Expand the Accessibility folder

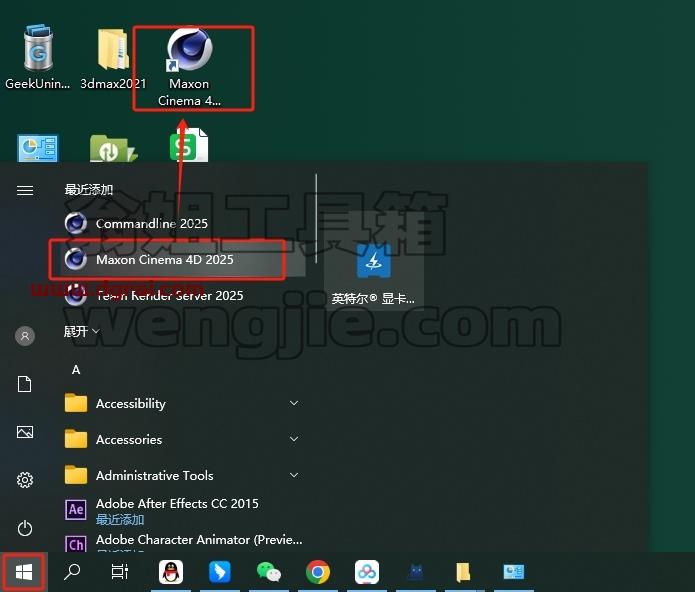(x=183, y=403)
